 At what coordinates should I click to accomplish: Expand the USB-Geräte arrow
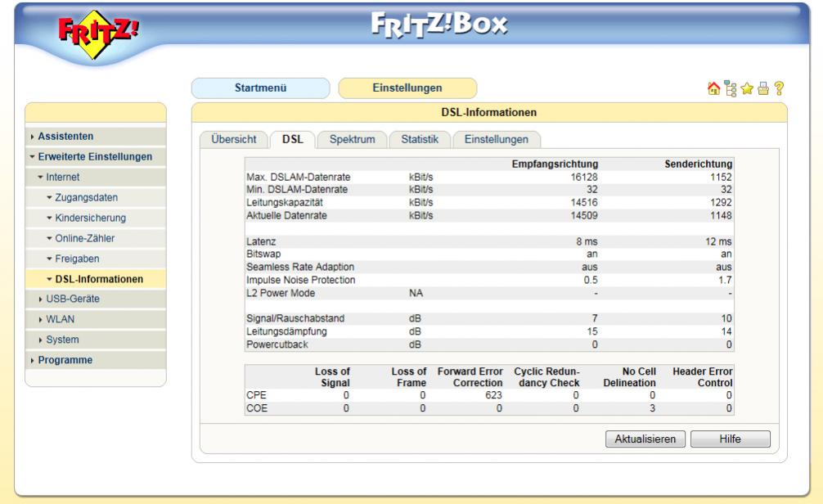(40, 299)
